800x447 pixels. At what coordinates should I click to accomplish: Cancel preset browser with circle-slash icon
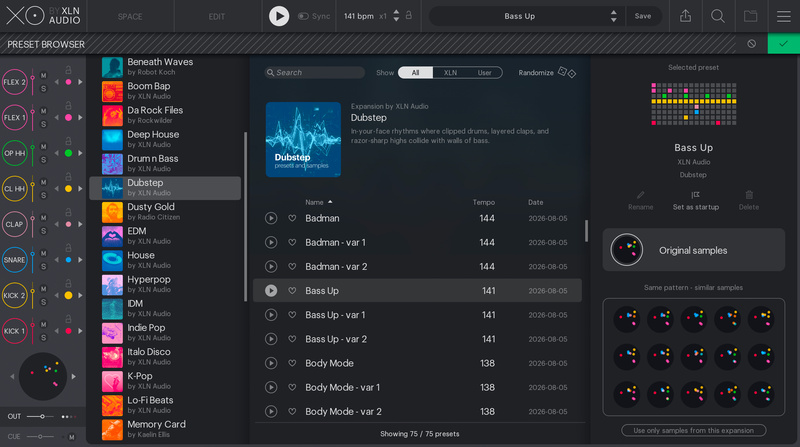tap(752, 44)
